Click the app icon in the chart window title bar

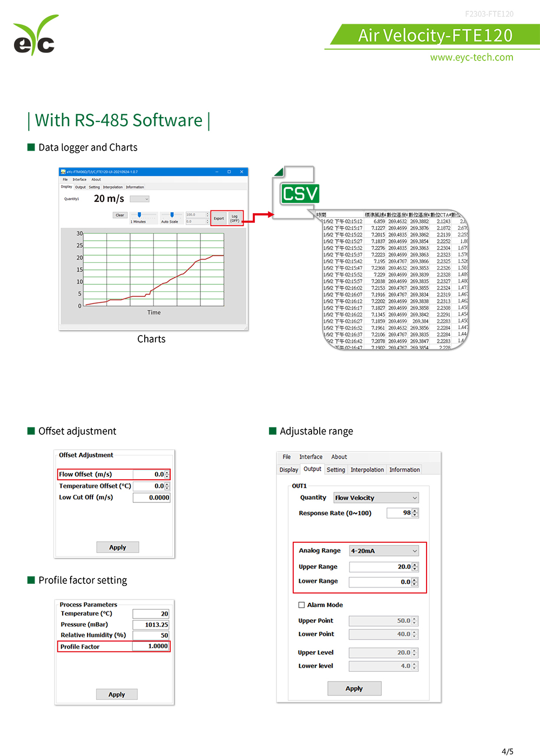(63, 172)
